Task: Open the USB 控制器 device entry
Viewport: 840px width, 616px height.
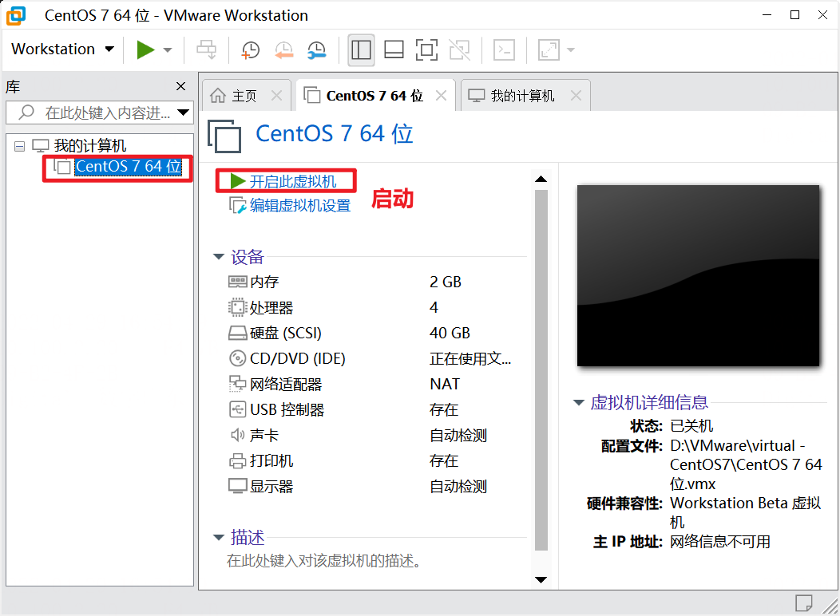Action: click(287, 410)
